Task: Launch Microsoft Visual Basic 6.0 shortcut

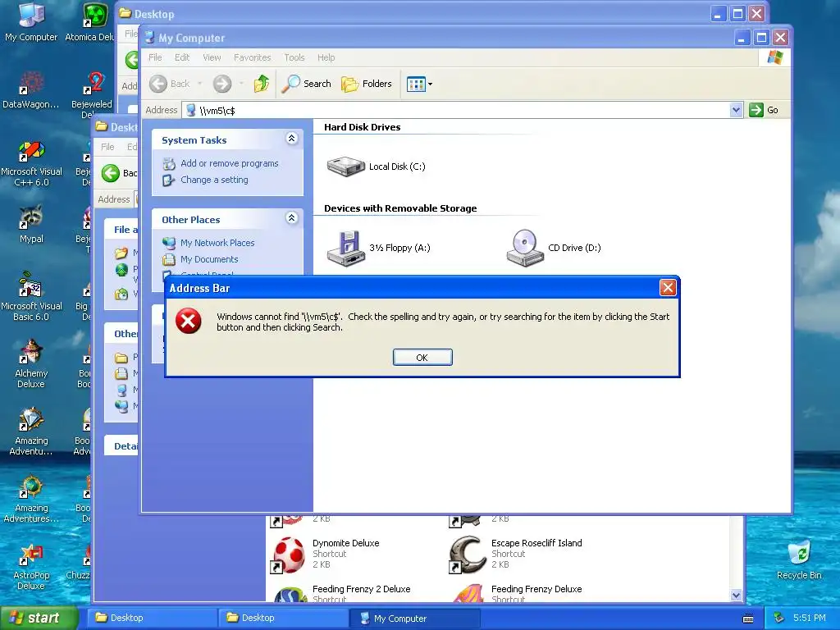Action: 31,297
